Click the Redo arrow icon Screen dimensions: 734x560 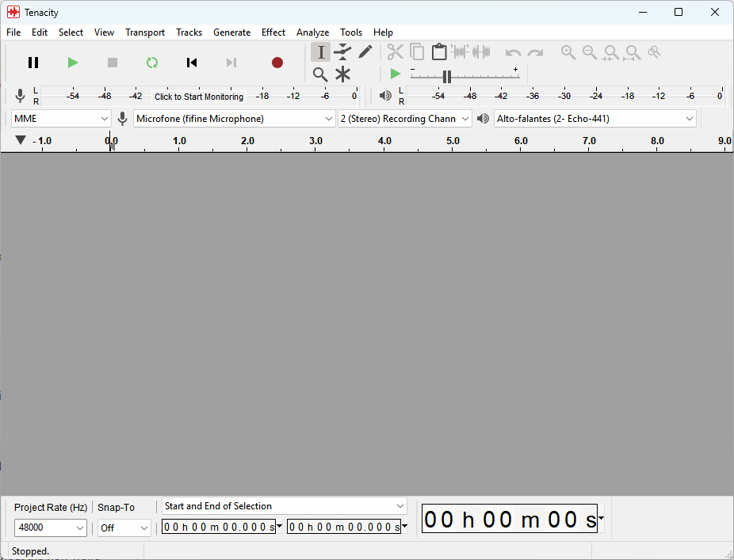tap(535, 52)
